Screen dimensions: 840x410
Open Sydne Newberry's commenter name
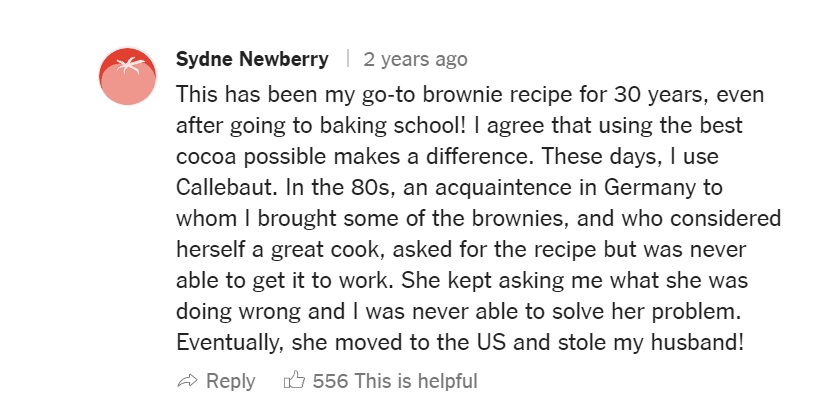[252, 59]
